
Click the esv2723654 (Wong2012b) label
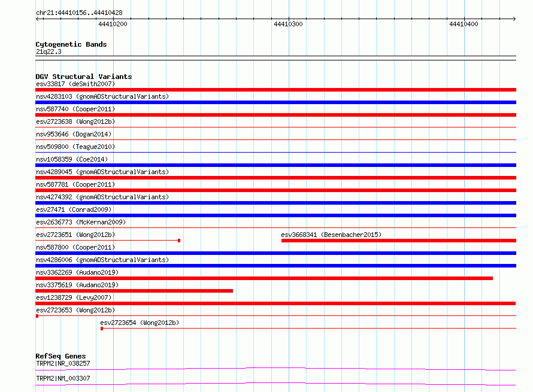tap(140, 323)
